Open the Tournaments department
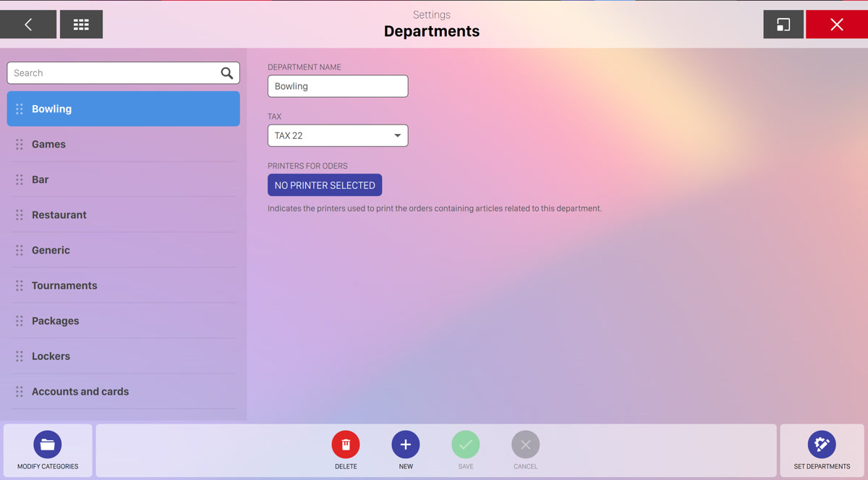Image resolution: width=868 pixels, height=480 pixels. point(64,285)
